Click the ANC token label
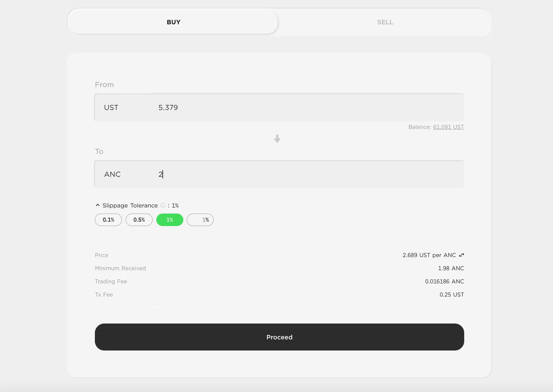The height and width of the screenshot is (392, 553). point(112,174)
